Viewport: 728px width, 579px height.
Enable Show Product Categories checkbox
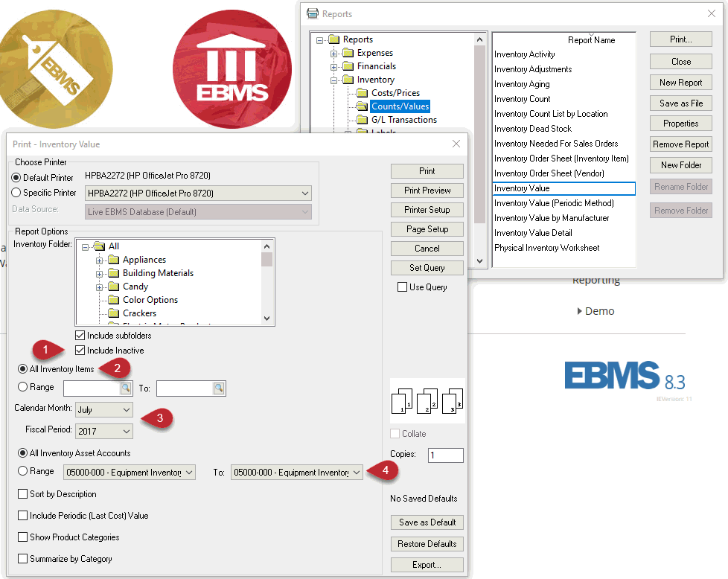22,537
